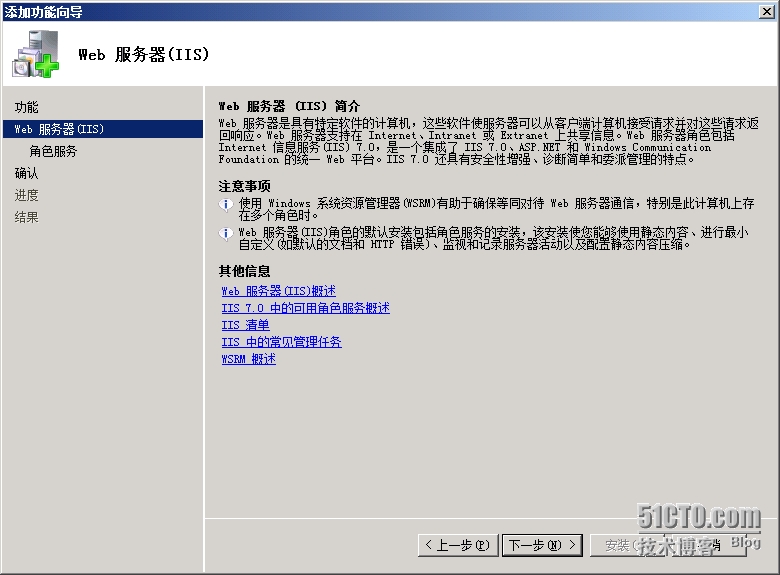Open the IIS 清单 link

245,325
